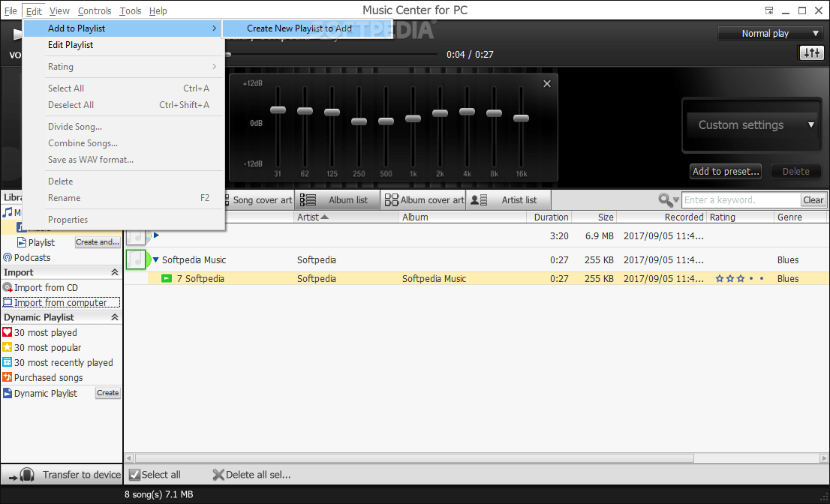The image size is (830, 504).
Task: Open the Normal play mode dropdown
Action: [x=771, y=33]
